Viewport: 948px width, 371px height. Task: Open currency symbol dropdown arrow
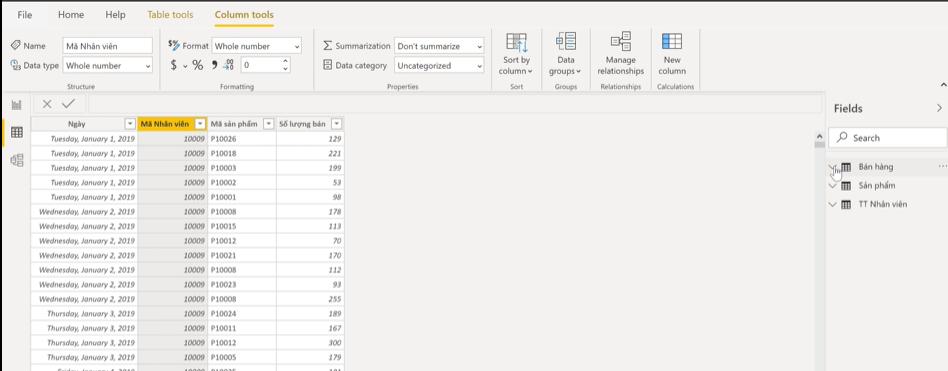click(185, 66)
